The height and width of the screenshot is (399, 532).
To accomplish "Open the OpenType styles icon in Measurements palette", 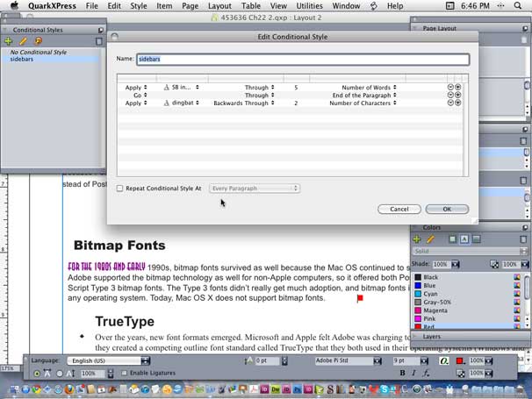I will coord(444,361).
